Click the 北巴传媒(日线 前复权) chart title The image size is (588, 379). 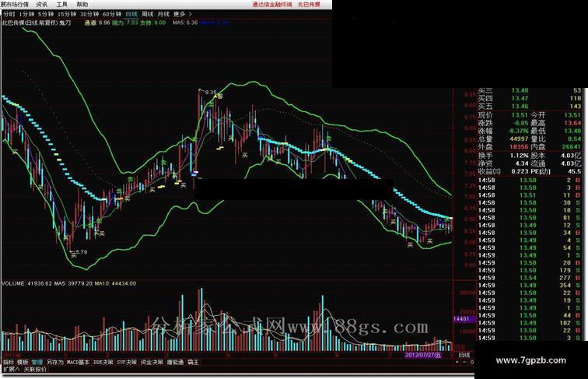(x=30, y=23)
